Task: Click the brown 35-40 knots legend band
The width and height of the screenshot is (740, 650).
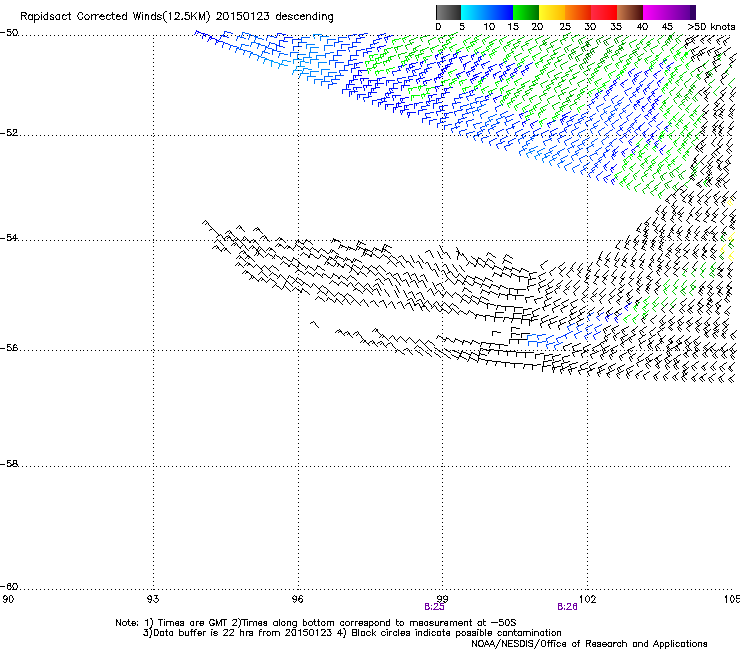Action: pyautogui.click(x=630, y=12)
